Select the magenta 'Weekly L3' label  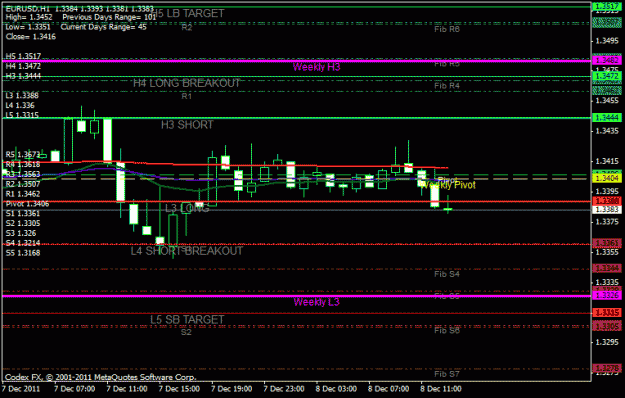coord(316,302)
